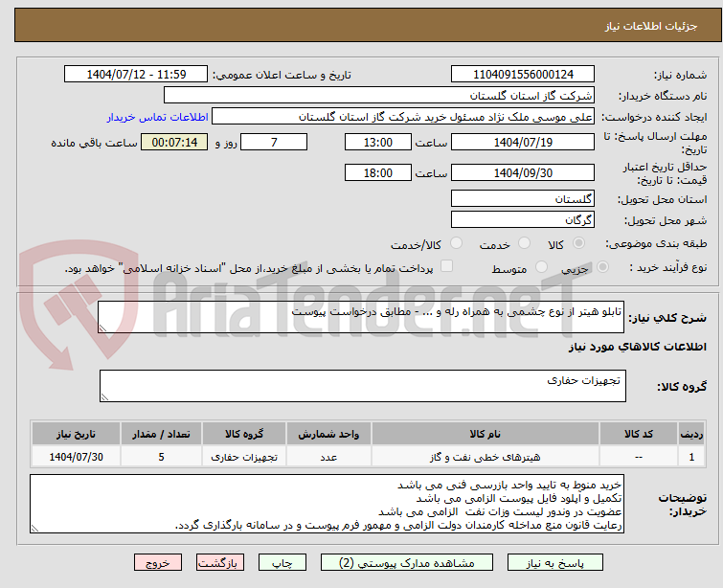This screenshot has height=588, width=723.
Task: Click the validity time field 18:00
Action: pyautogui.click(x=378, y=172)
